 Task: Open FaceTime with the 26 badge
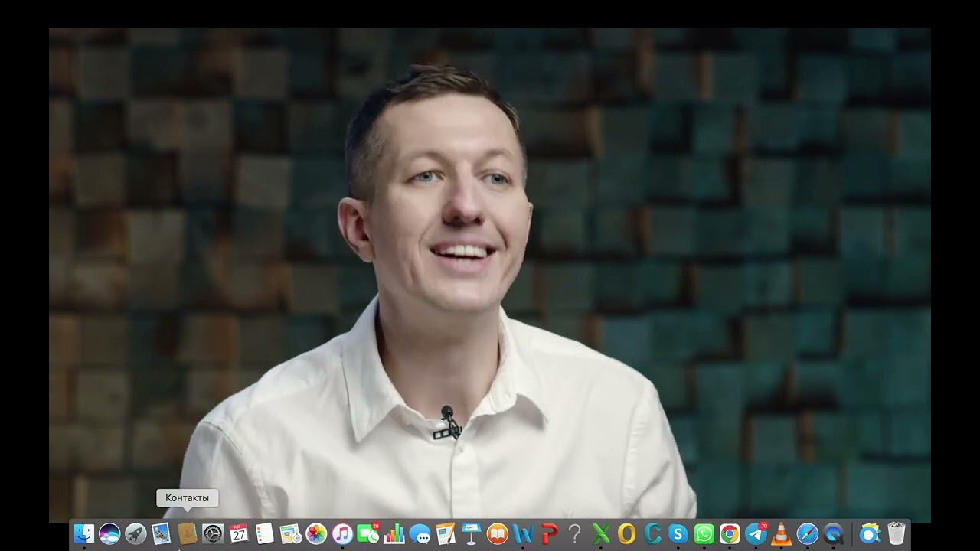click(x=368, y=533)
